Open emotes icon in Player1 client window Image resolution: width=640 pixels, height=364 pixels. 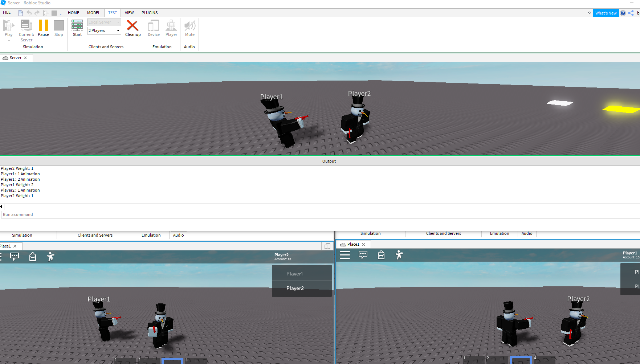tap(399, 255)
